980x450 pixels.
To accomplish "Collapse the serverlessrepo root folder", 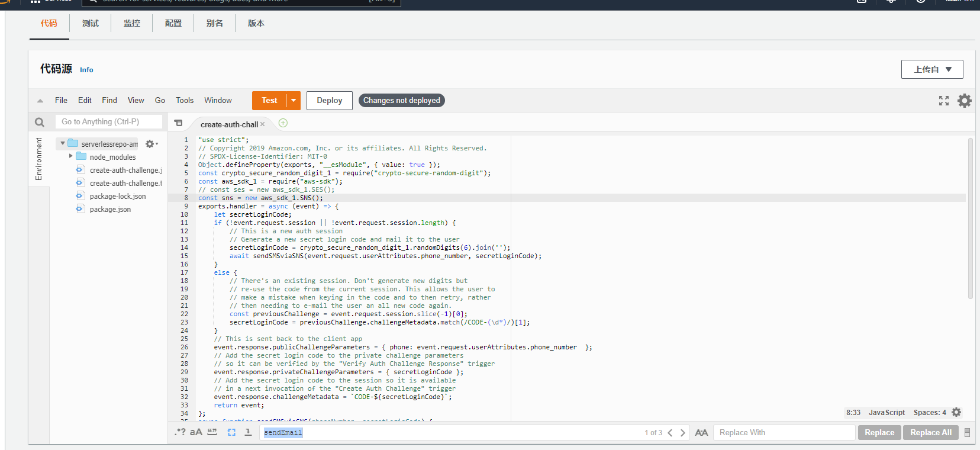I will click(62, 143).
